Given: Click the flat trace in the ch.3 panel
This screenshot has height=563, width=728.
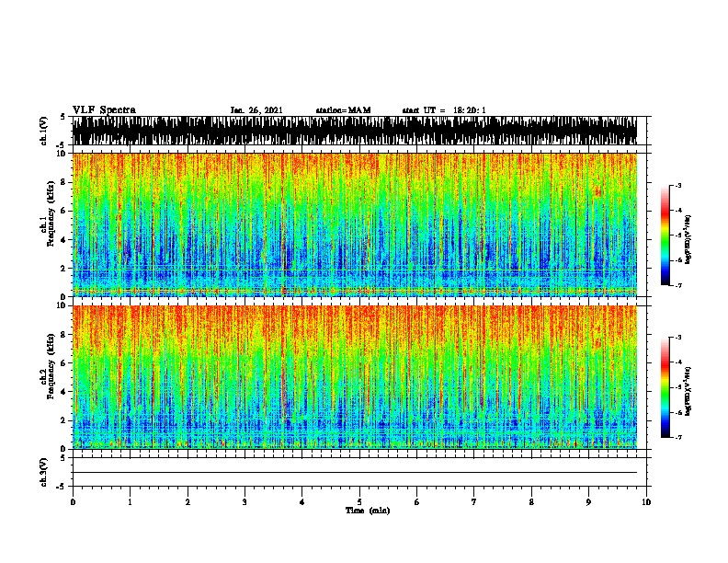Looking at the screenshot, I should point(354,473).
